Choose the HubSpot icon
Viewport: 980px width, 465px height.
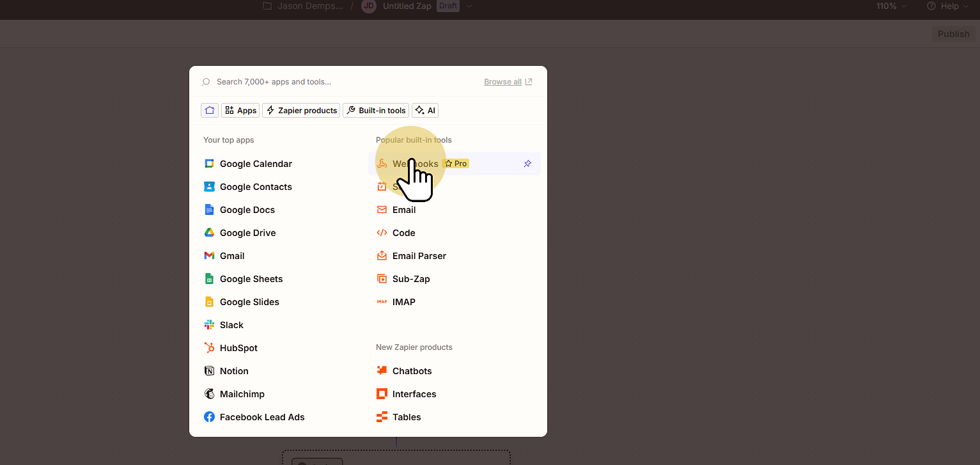pos(209,348)
